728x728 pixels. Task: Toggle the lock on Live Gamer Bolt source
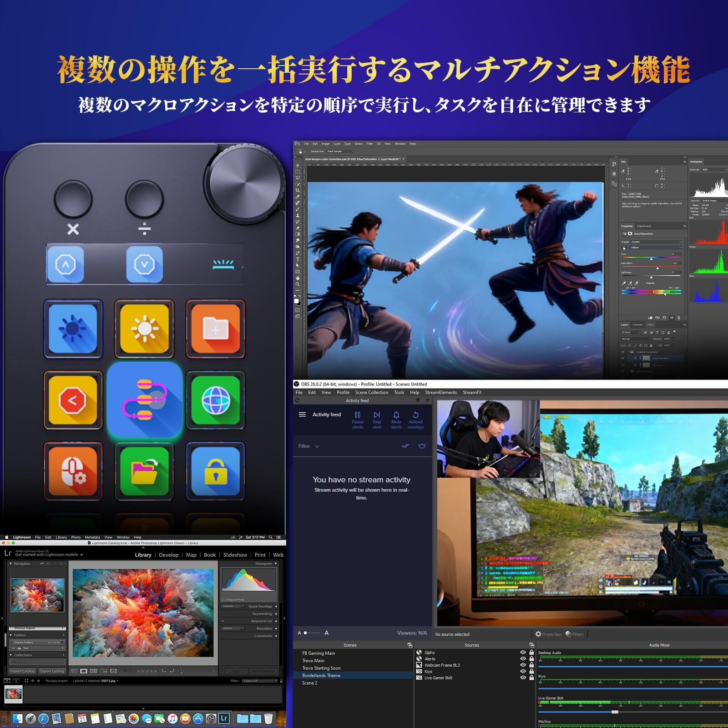(x=531, y=678)
